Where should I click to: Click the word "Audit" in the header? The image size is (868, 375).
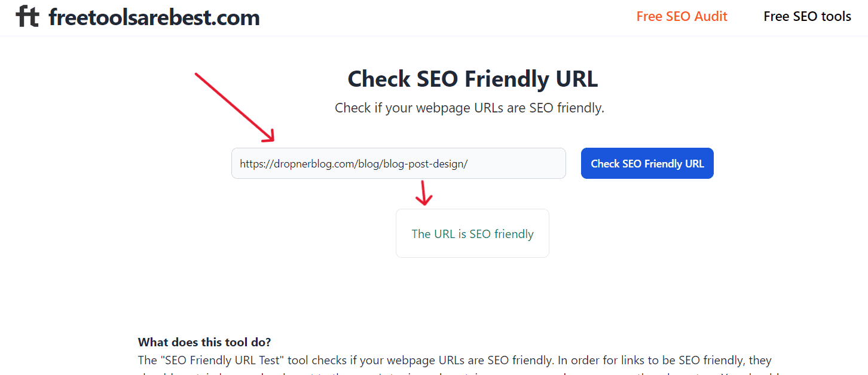click(x=710, y=17)
